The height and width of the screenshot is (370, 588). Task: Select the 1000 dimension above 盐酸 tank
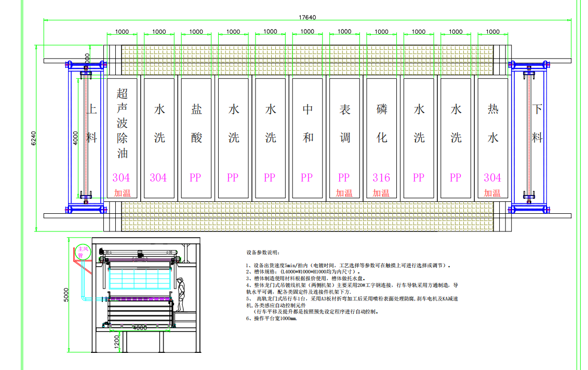coord(196,32)
